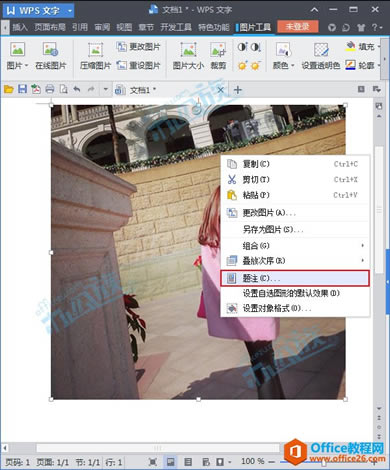Choose Caption (题注) from the context menu

click(x=295, y=278)
